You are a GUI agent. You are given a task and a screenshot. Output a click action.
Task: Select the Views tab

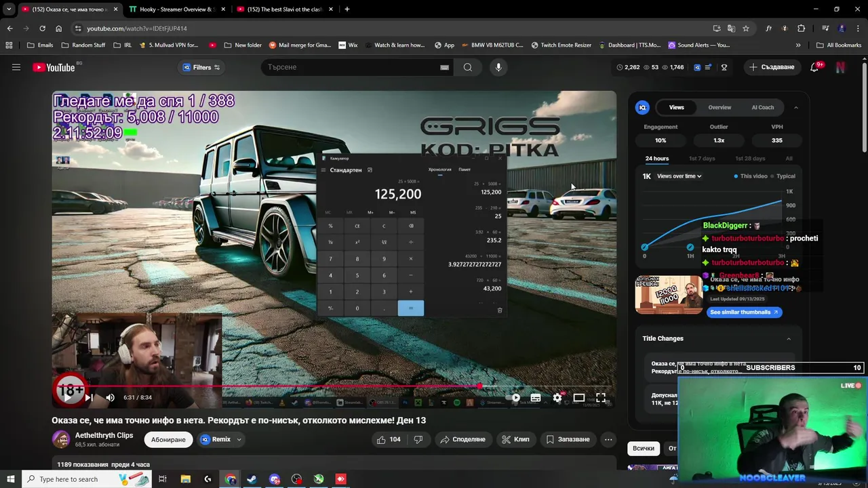[x=677, y=107]
